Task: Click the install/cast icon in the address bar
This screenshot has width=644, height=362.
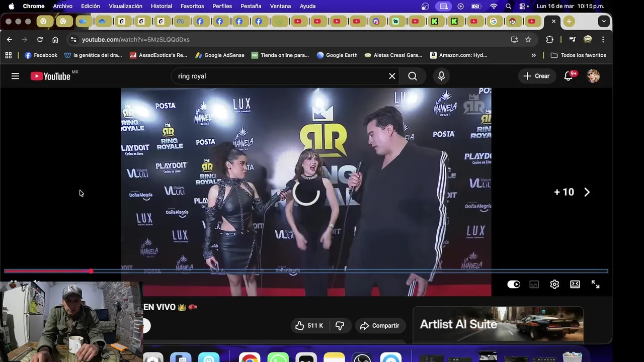Action: (x=514, y=39)
